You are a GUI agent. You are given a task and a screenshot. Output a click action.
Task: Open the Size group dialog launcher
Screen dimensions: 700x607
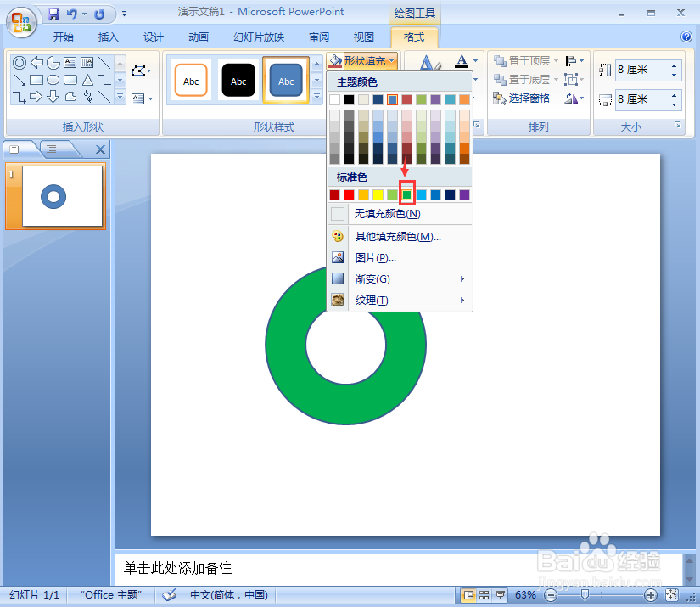(x=678, y=125)
